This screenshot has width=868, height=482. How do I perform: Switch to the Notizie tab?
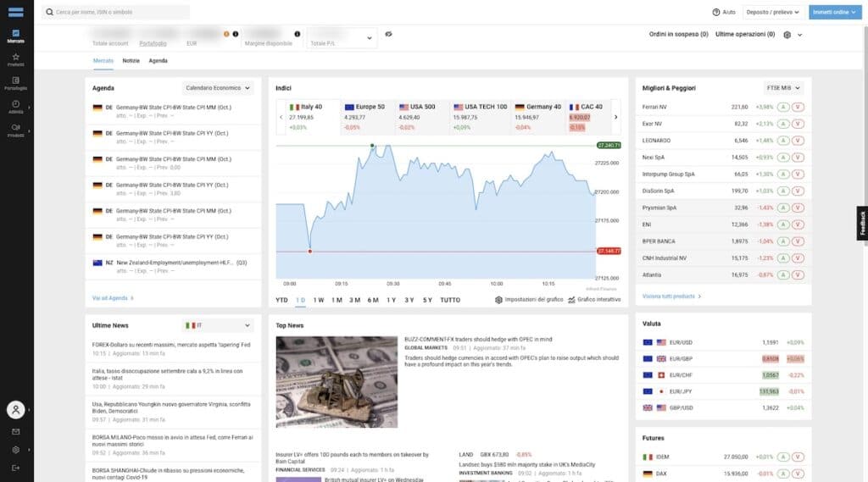point(131,61)
